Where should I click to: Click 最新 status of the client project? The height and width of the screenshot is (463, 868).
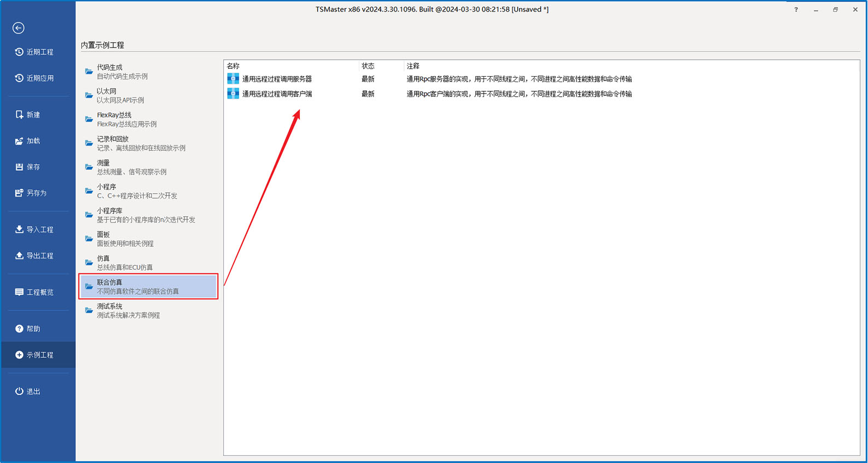[x=368, y=94]
